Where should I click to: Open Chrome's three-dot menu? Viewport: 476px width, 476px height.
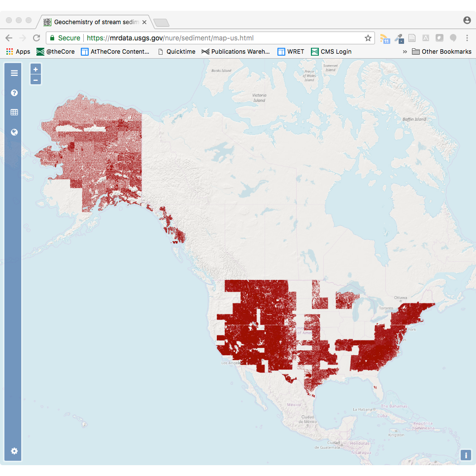[x=467, y=38]
